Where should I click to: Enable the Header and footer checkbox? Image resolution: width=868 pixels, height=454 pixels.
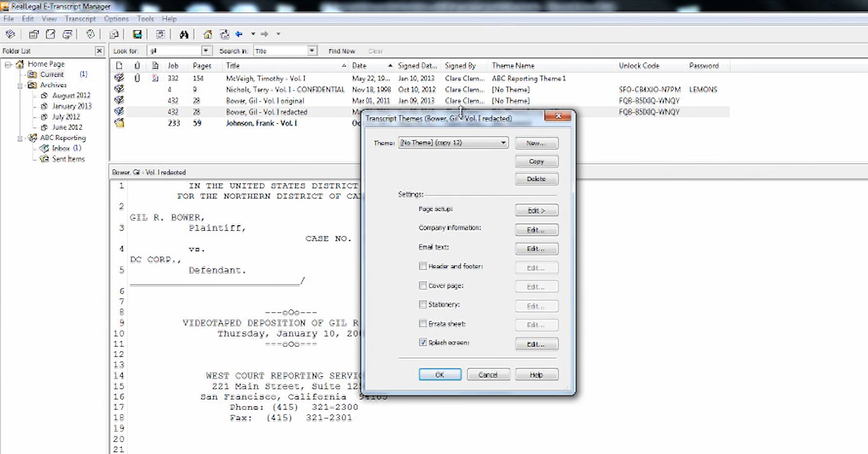(x=423, y=266)
